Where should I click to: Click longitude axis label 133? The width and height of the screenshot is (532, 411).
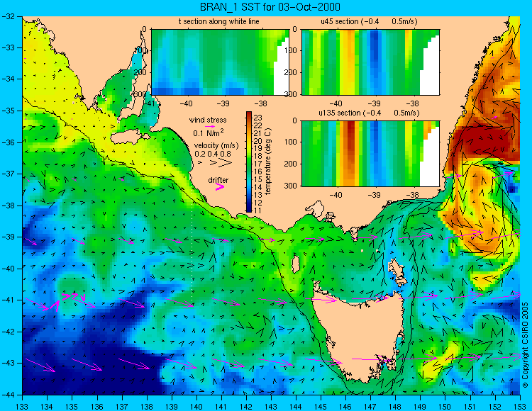tap(22, 407)
